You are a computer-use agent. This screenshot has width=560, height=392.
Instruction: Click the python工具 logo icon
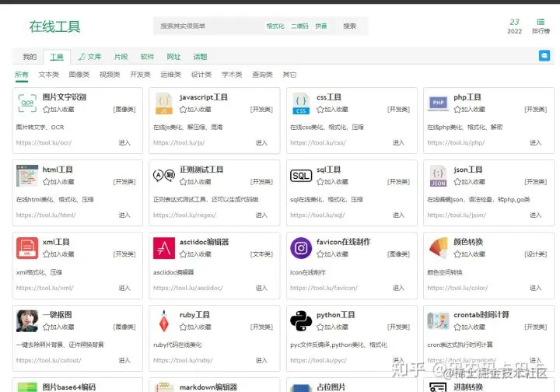(301, 320)
